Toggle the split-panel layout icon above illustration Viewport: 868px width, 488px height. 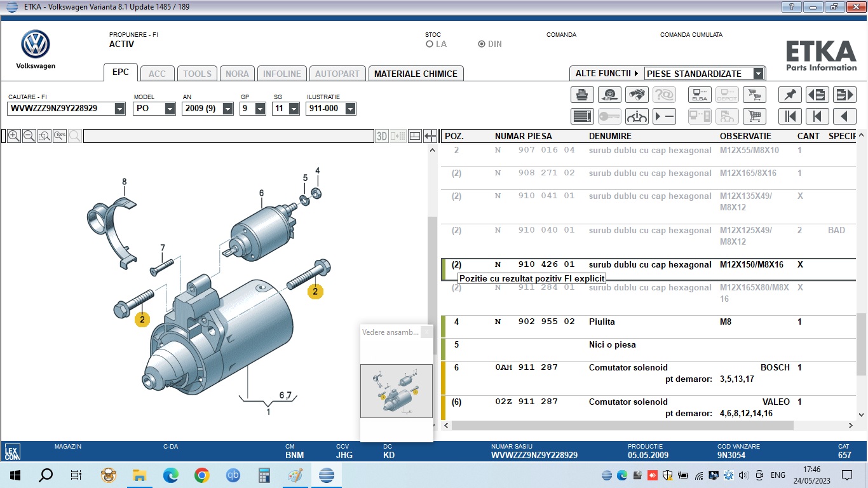[415, 136]
